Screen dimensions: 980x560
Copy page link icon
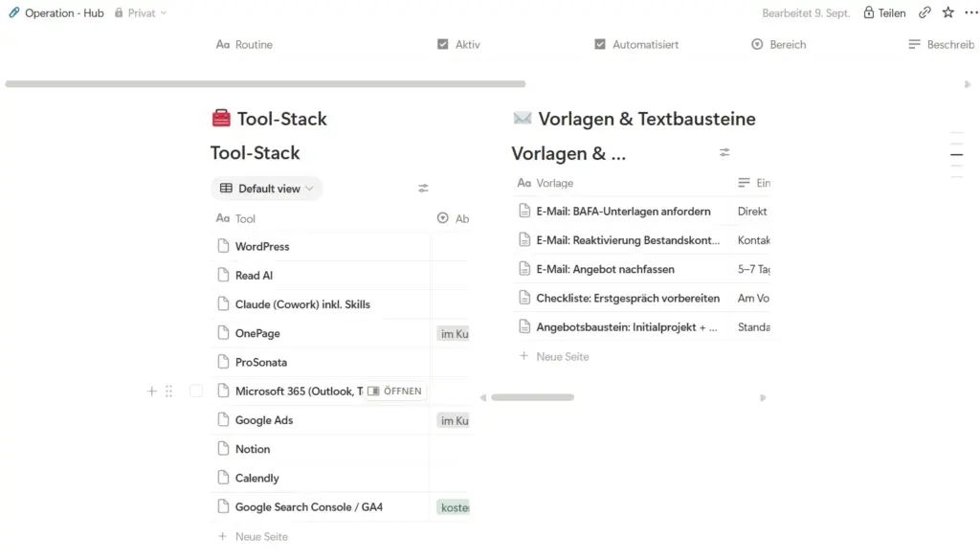click(x=924, y=12)
